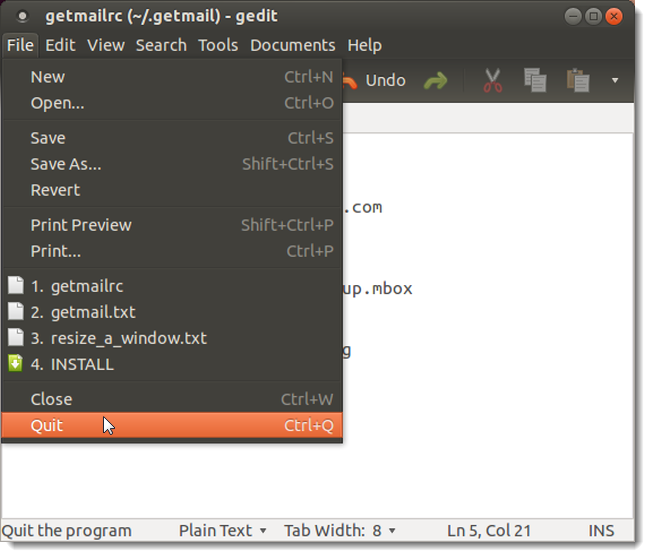The image size is (650, 557).
Task: Open the Plain Text language dropdown
Action: [x=223, y=530]
